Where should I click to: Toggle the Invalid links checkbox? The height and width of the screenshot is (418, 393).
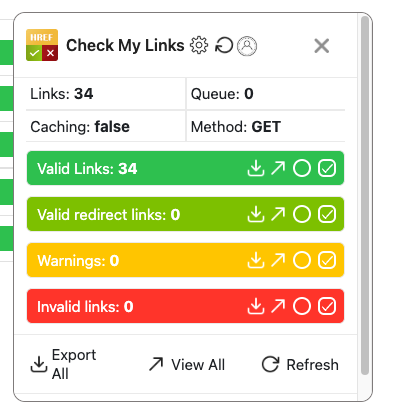click(327, 306)
